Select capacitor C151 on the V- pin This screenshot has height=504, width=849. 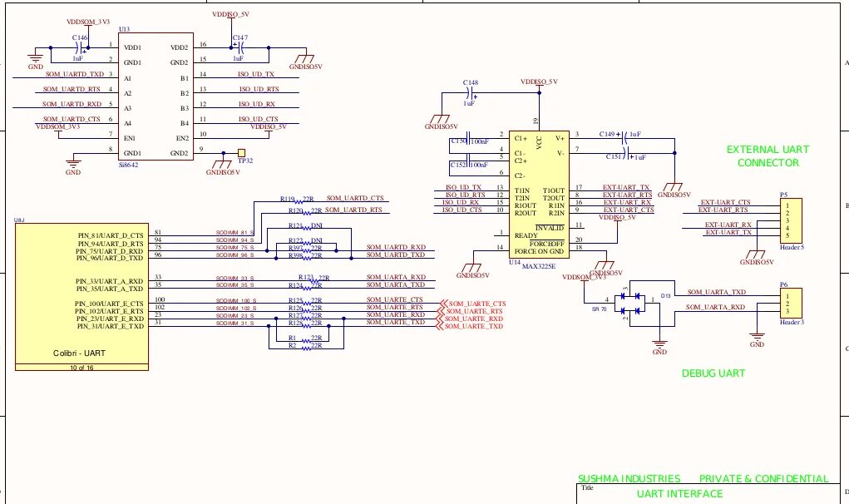click(627, 153)
